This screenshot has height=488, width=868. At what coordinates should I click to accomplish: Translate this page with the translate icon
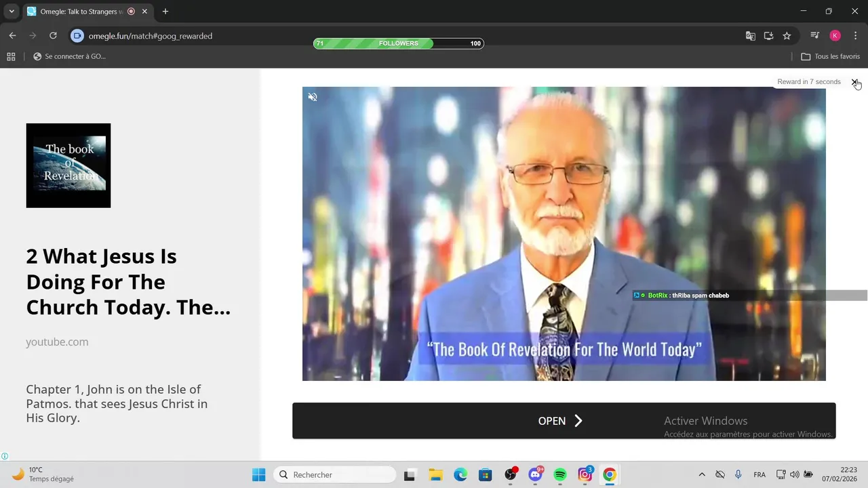pyautogui.click(x=751, y=36)
